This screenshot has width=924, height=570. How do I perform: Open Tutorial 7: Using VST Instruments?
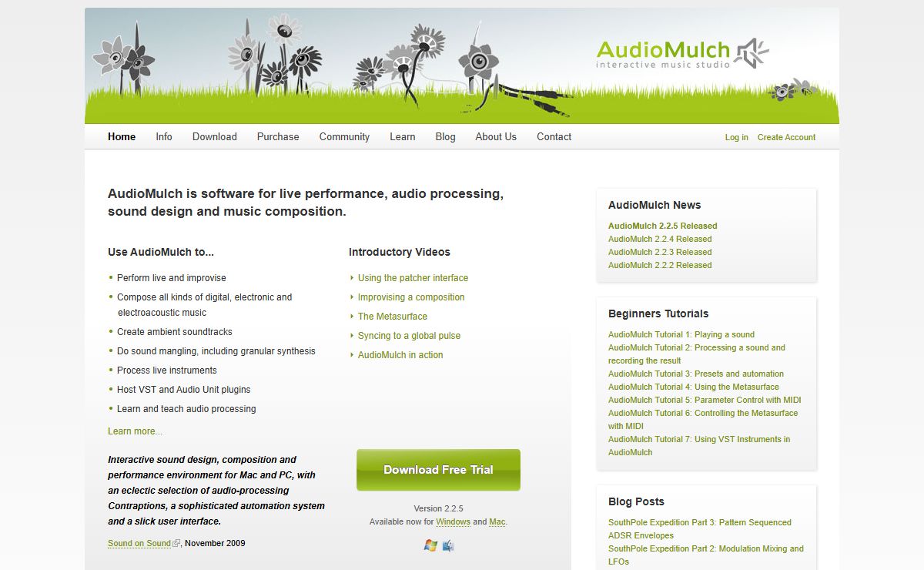699,446
